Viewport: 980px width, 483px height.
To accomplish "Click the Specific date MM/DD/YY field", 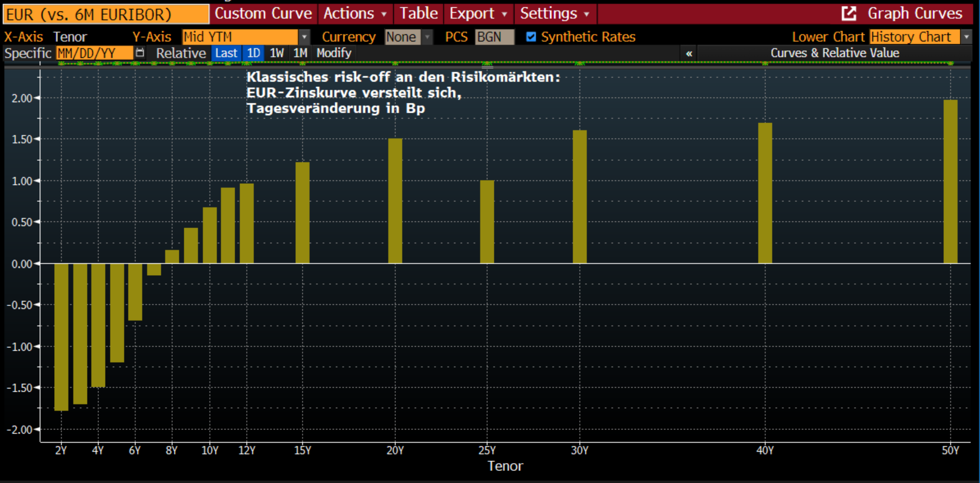I will [94, 53].
